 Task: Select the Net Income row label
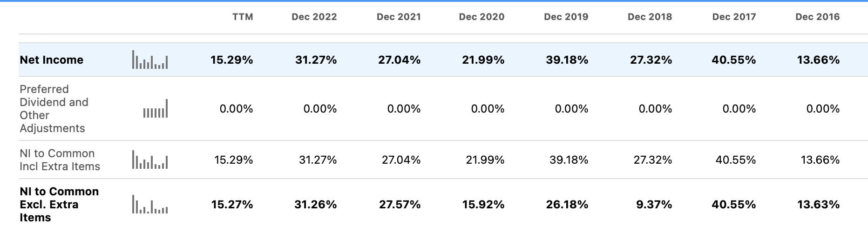click(52, 60)
